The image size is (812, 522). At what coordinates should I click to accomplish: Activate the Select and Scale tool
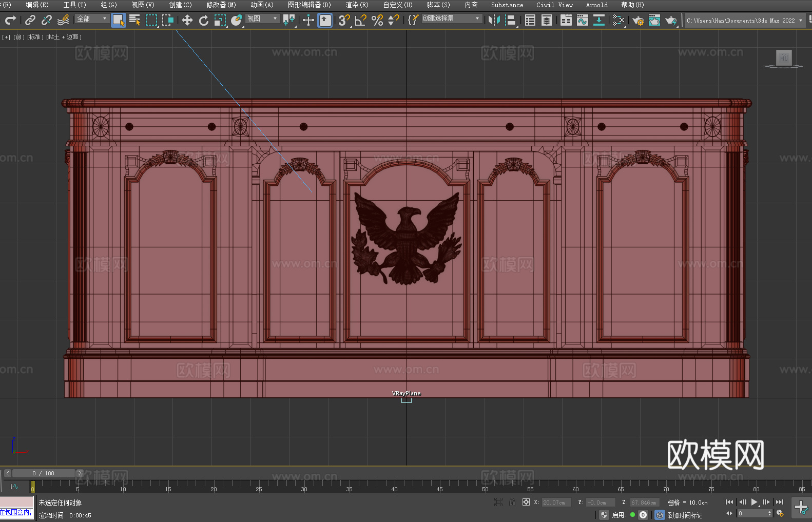[220, 20]
